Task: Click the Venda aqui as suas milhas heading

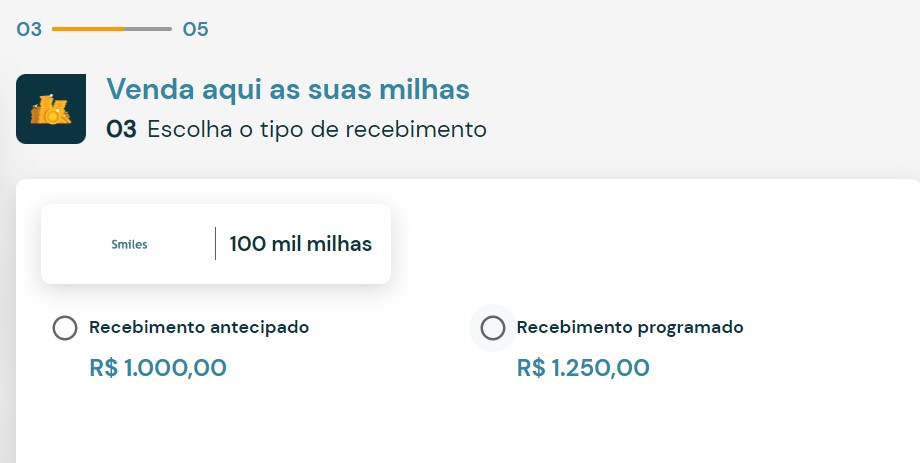Action: coord(288,89)
